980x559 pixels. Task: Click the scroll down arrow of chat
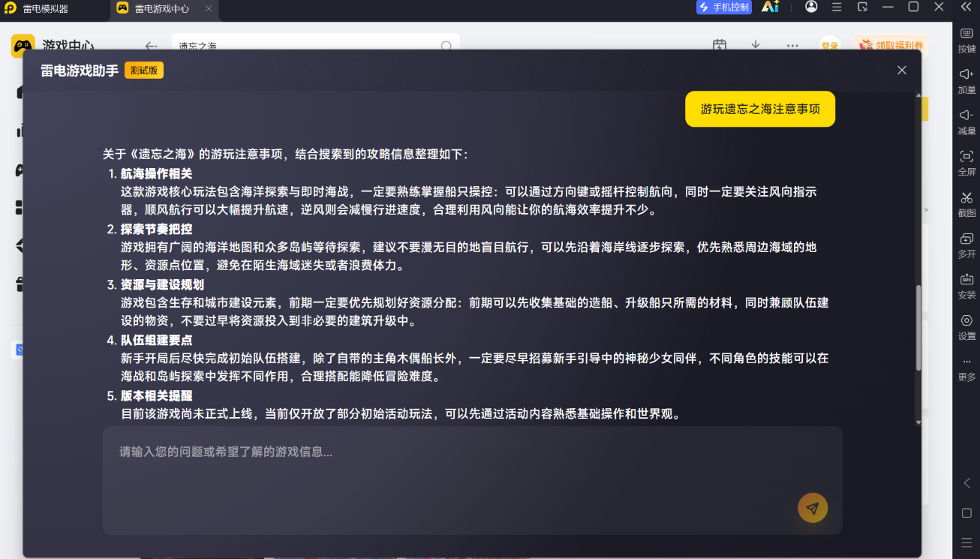[918, 422]
